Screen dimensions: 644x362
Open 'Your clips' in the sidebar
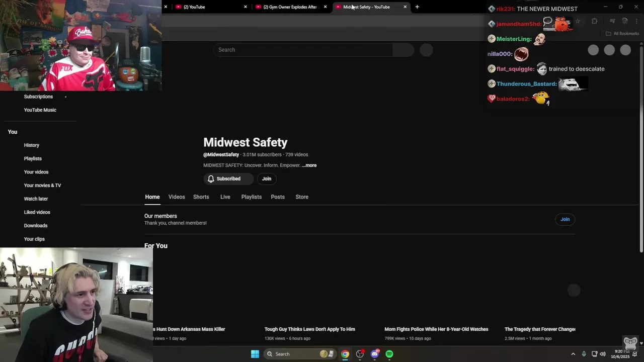coord(34,239)
